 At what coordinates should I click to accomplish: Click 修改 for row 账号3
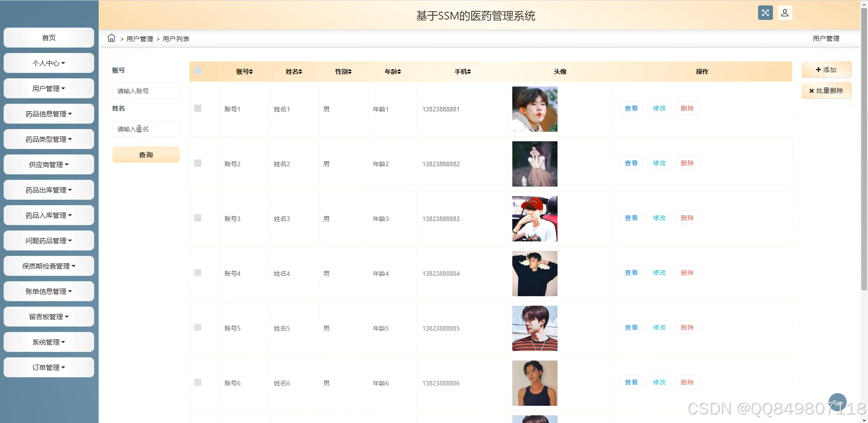pos(659,218)
